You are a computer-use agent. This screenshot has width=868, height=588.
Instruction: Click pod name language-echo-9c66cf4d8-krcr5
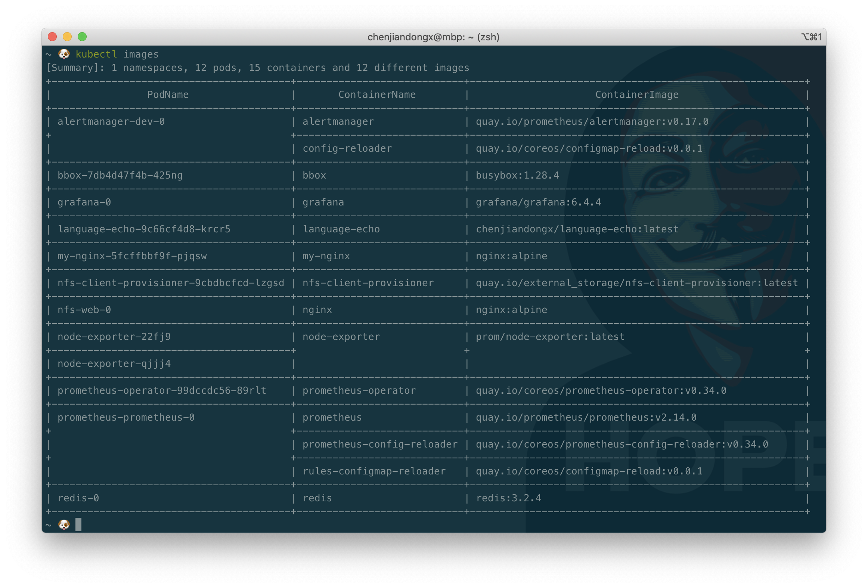144,229
